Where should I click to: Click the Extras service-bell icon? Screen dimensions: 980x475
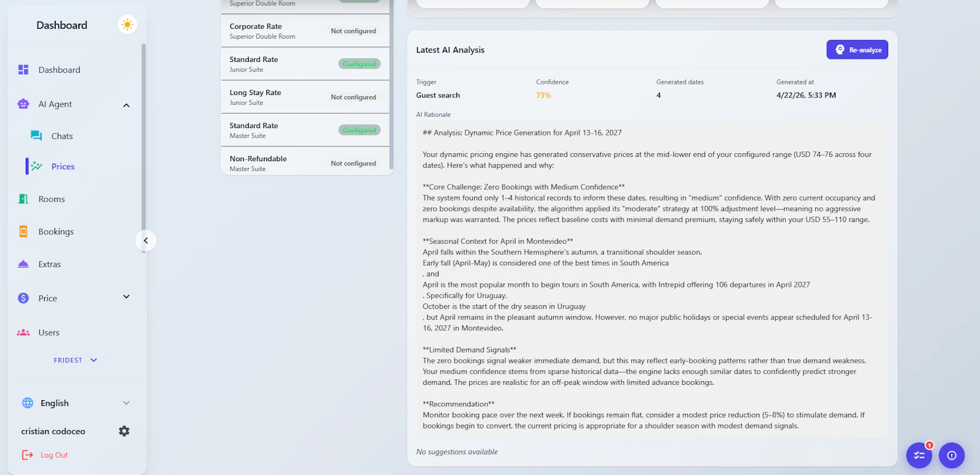(23, 264)
